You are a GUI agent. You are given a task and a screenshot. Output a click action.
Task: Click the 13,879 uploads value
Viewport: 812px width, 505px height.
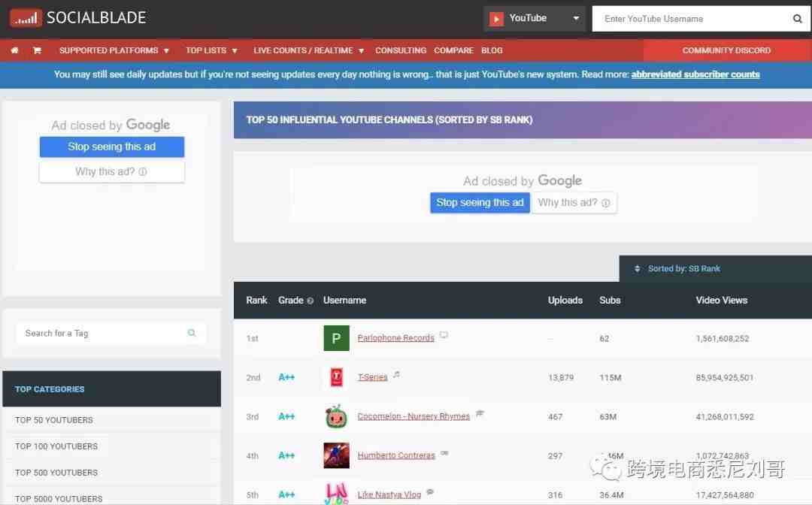click(561, 378)
